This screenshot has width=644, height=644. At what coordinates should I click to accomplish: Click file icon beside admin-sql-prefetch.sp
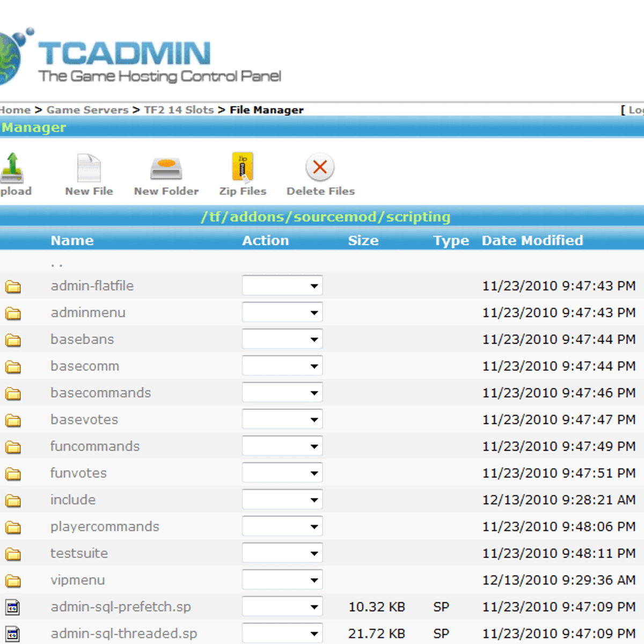13,608
